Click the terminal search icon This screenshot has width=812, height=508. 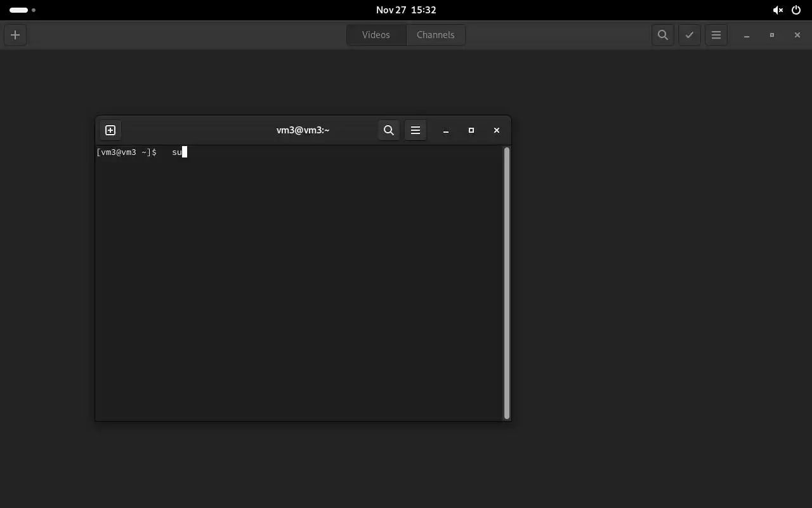click(x=389, y=130)
